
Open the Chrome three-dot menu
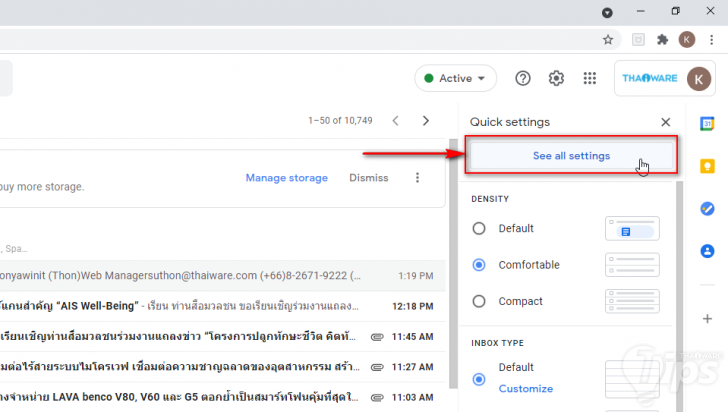click(711, 40)
